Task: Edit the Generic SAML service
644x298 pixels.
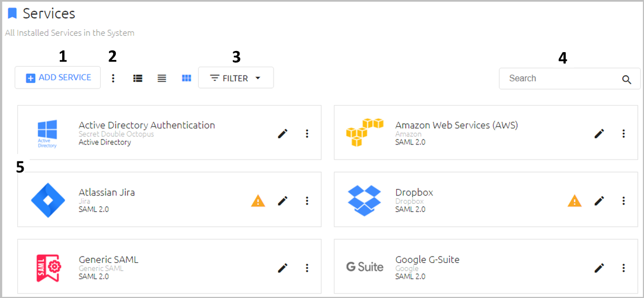Action: (x=283, y=268)
